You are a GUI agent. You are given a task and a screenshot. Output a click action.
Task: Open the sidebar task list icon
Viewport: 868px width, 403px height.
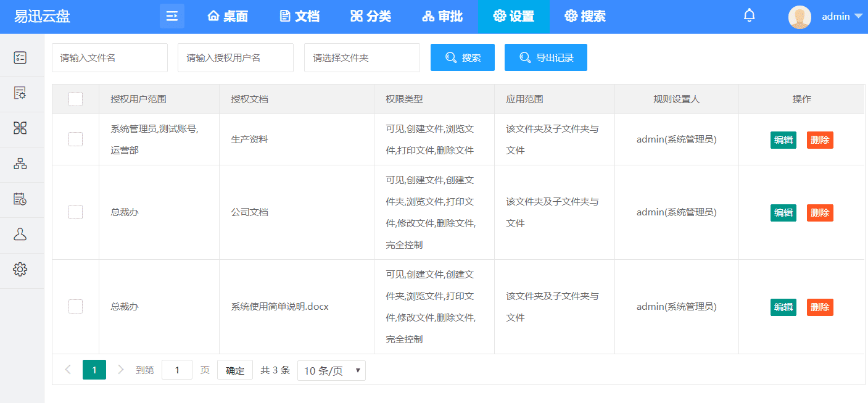point(20,57)
